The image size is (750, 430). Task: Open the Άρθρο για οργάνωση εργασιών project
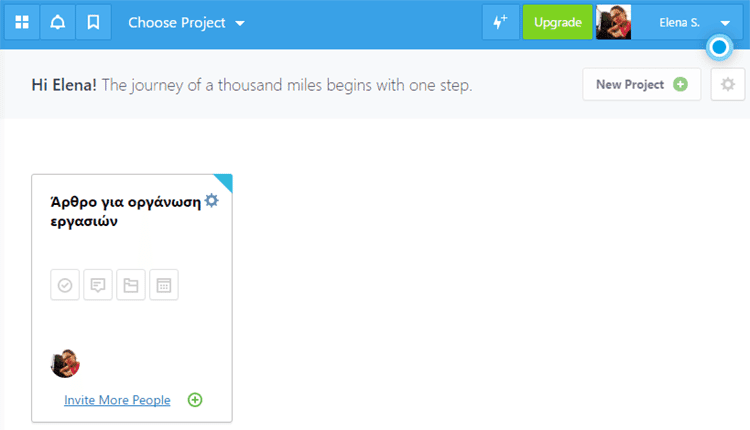click(125, 211)
